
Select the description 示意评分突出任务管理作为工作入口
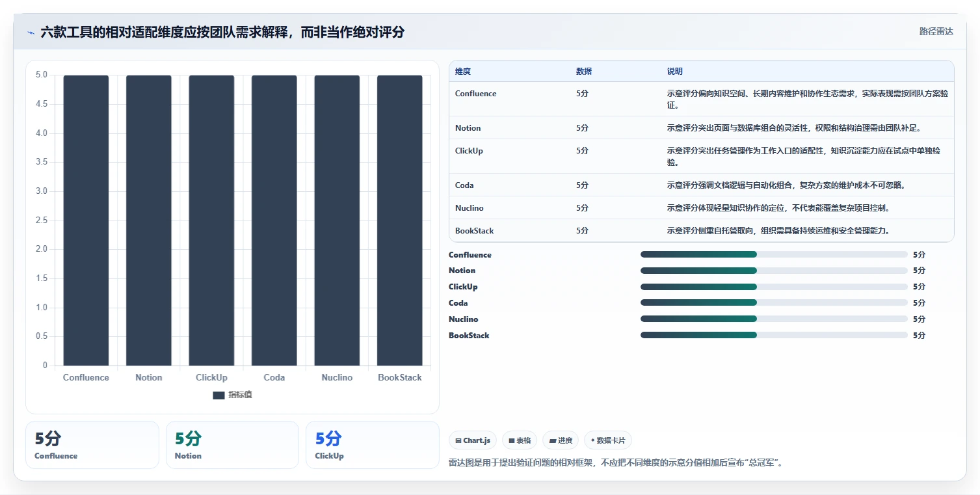click(803, 156)
